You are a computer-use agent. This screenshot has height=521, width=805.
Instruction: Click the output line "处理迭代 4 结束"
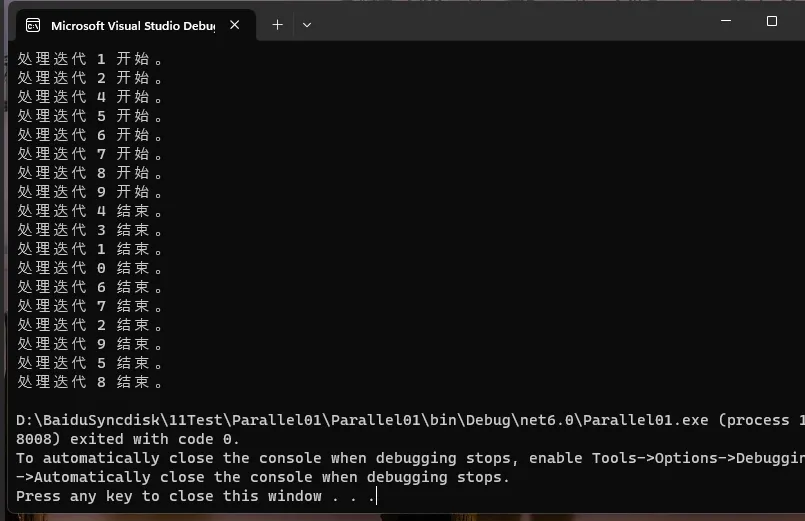click(x=90, y=211)
